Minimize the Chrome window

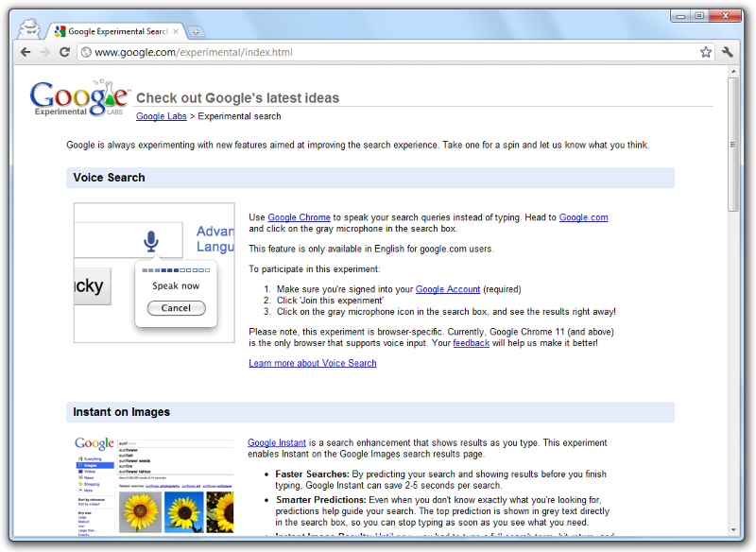[680, 16]
